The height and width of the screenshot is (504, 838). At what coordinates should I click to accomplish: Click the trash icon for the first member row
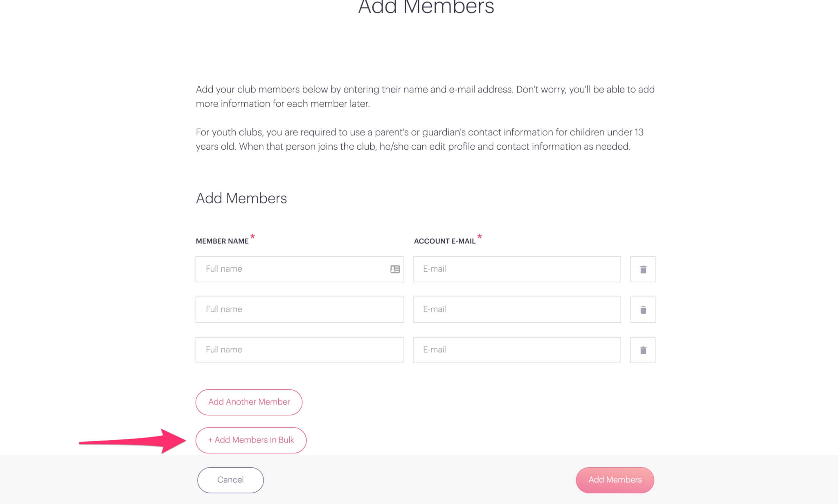pos(642,269)
